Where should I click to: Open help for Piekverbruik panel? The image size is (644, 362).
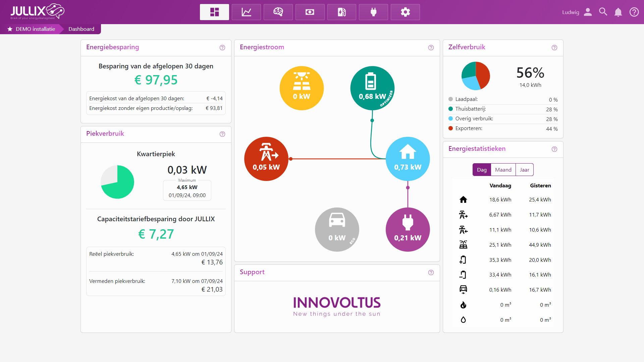click(x=222, y=134)
